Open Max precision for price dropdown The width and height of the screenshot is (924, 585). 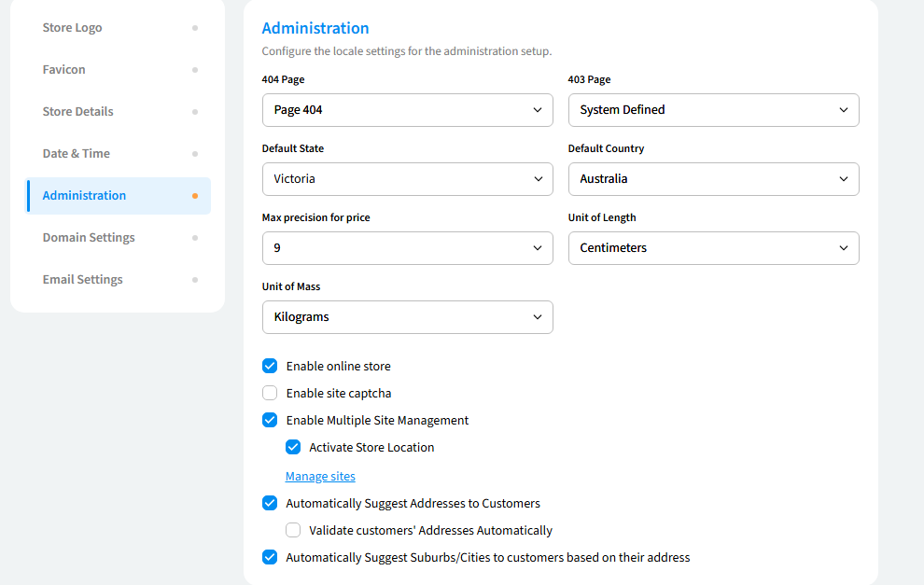click(x=407, y=248)
